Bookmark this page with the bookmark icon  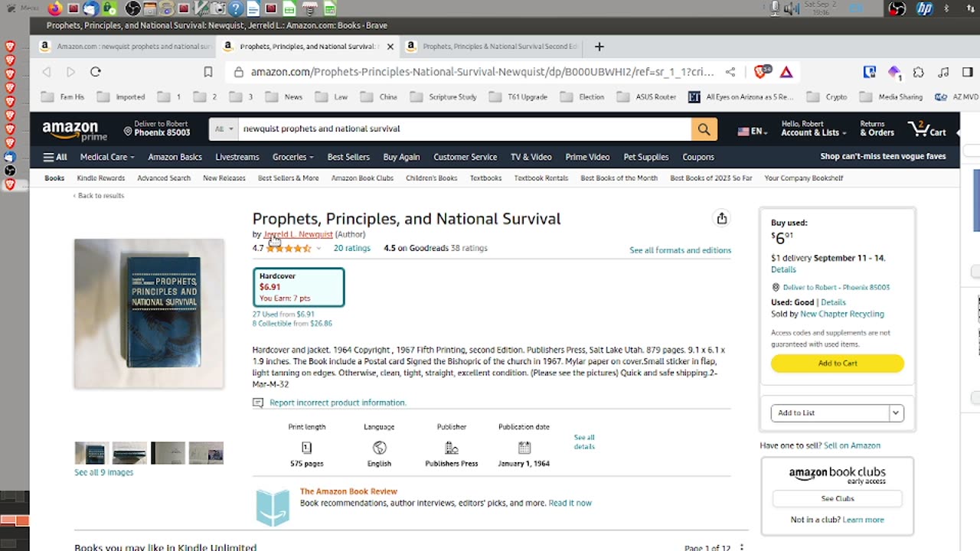coord(208,72)
